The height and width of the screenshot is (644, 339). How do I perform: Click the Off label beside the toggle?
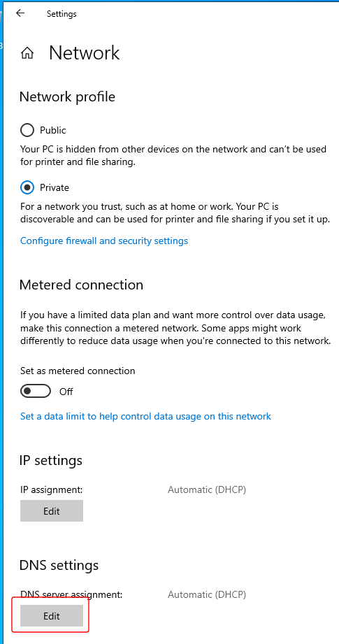tap(66, 392)
